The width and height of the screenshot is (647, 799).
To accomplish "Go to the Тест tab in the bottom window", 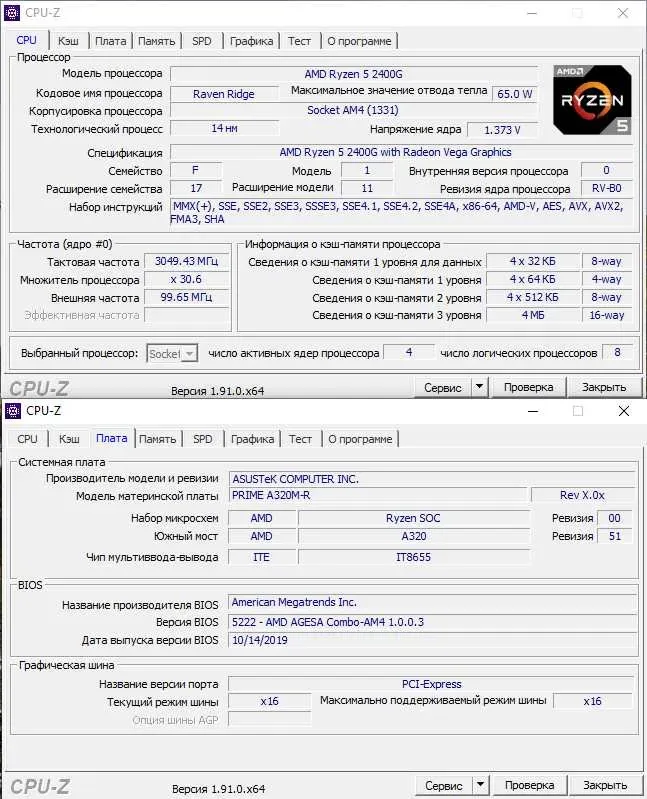I will tap(300, 439).
